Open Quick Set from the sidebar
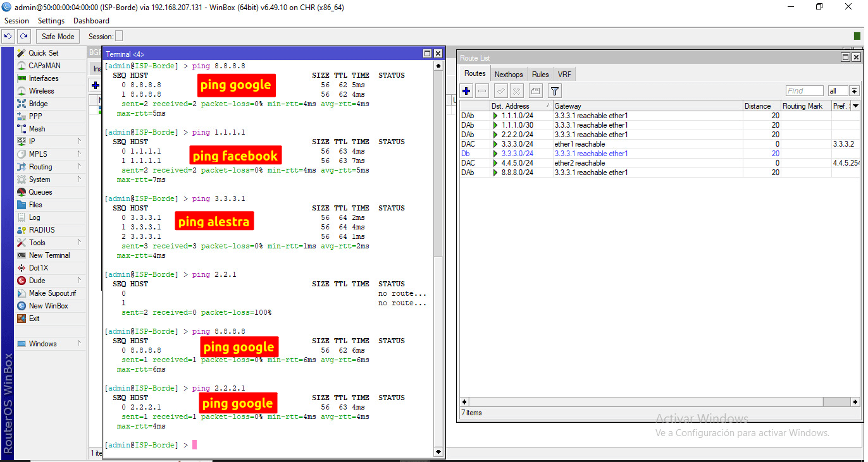868x462 pixels. (43, 53)
